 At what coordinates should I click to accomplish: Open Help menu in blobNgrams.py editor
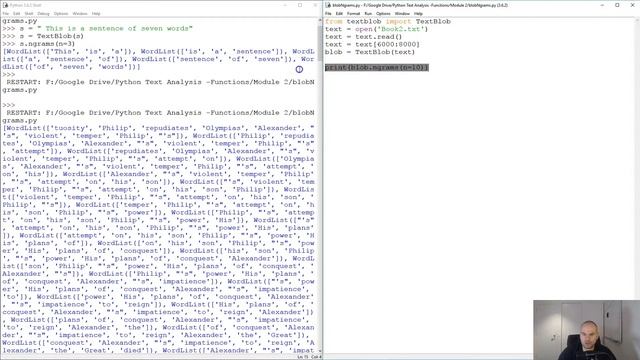click(x=418, y=13)
